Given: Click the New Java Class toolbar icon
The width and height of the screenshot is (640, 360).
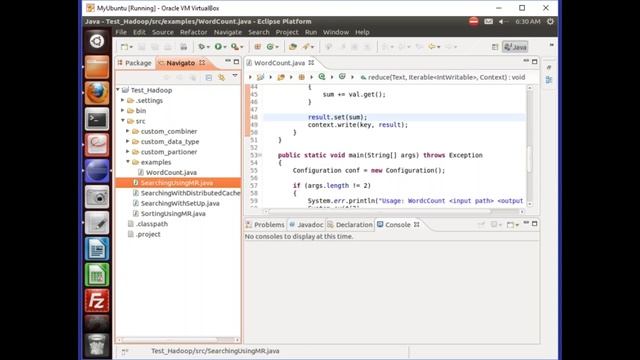Looking at the screenshot, I should tap(270, 47).
